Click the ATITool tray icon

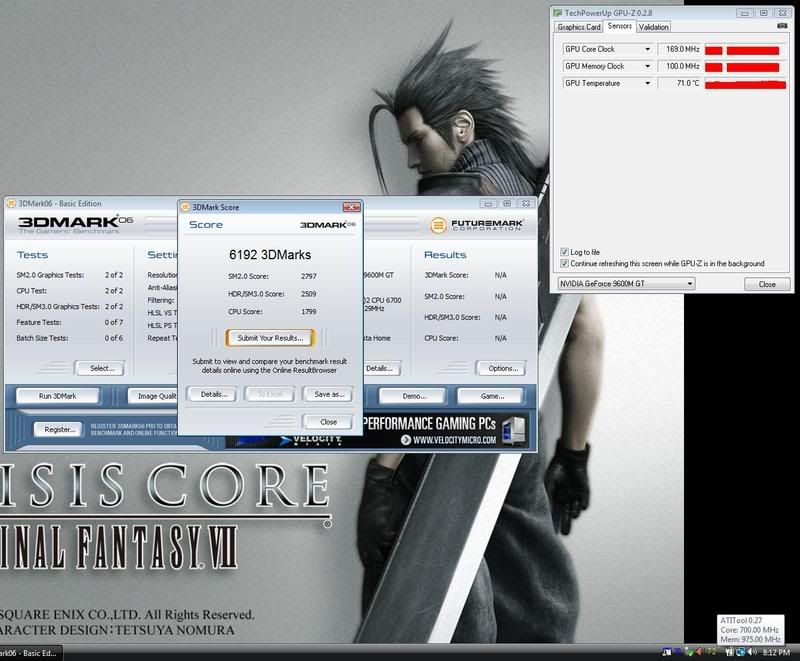coord(699,652)
